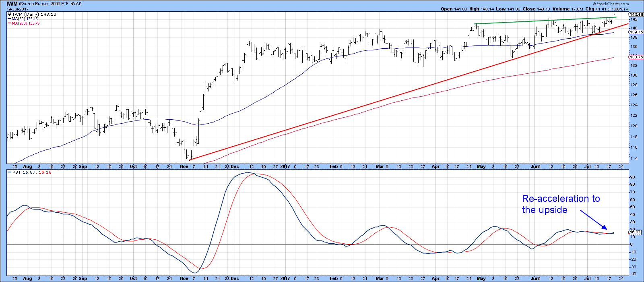The height and width of the screenshot is (282, 644).
Task: Click the 2017 year label below the KST panel
Action: click(285, 278)
